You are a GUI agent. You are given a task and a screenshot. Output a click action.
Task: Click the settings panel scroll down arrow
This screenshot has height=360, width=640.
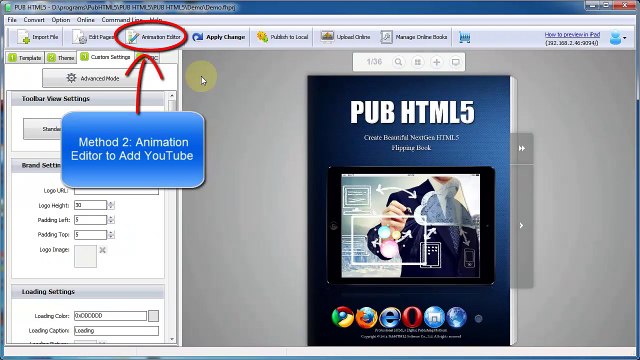(x=172, y=339)
